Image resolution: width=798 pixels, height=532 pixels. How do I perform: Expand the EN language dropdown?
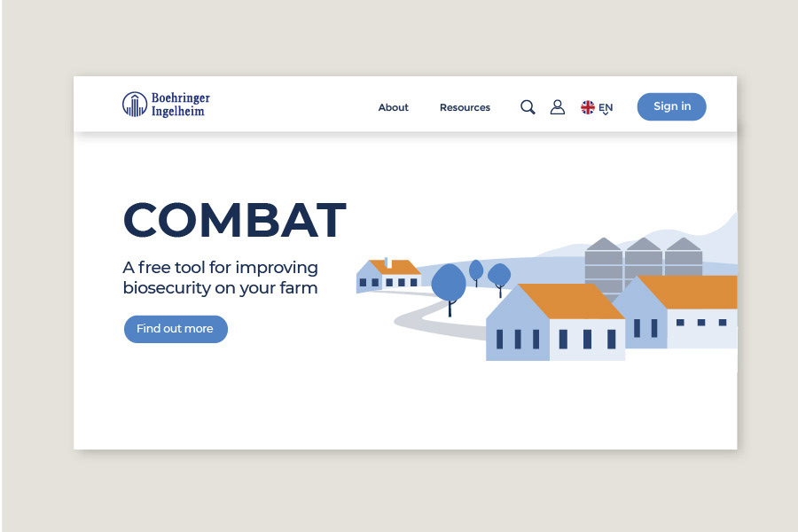click(606, 108)
